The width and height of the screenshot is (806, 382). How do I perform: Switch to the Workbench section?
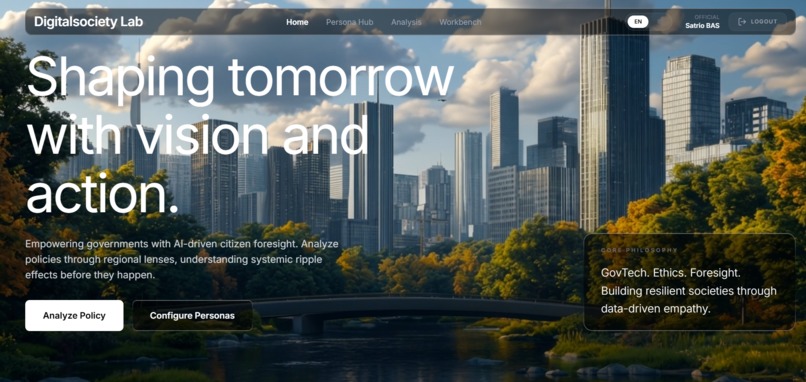(x=460, y=22)
